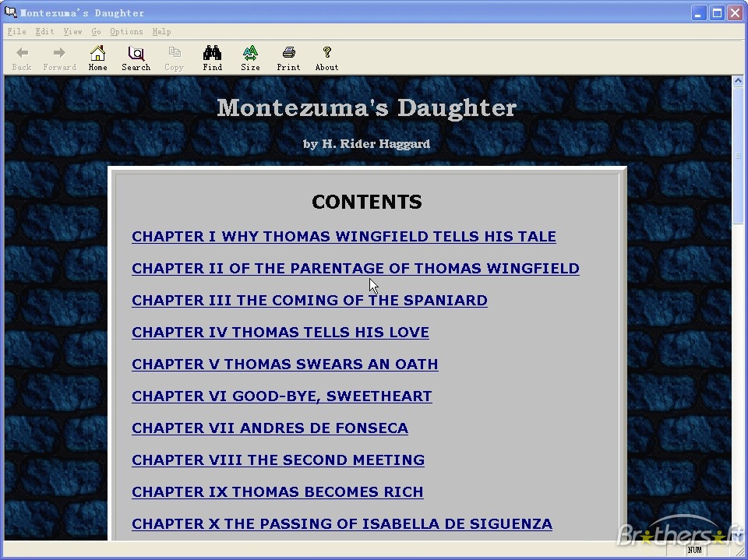748x560 pixels.
Task: Click the book icon in the title bar
Action: click(10, 12)
